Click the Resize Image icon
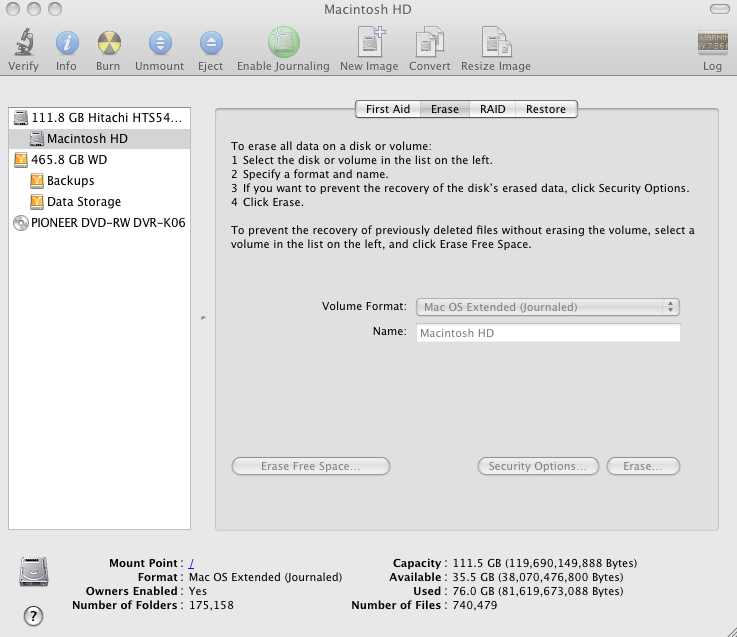Image resolution: width=737 pixels, height=637 pixels. point(497,42)
